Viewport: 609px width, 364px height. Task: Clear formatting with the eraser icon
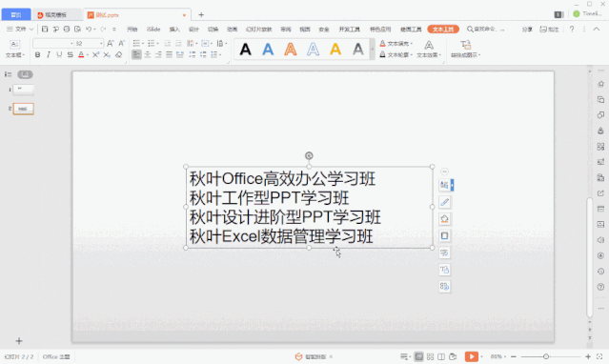tap(119, 54)
